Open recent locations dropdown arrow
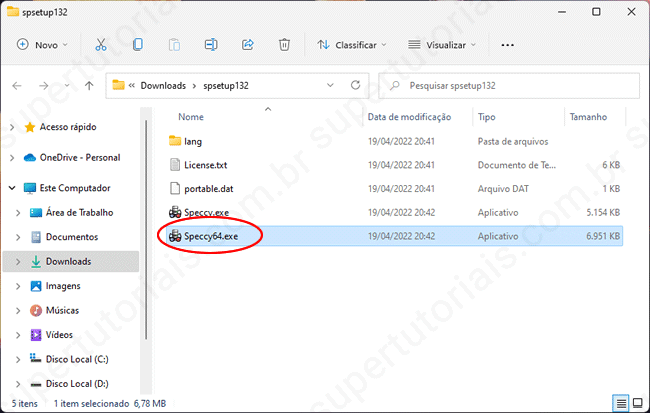Image resolution: width=650 pixels, height=413 pixels. (x=67, y=86)
